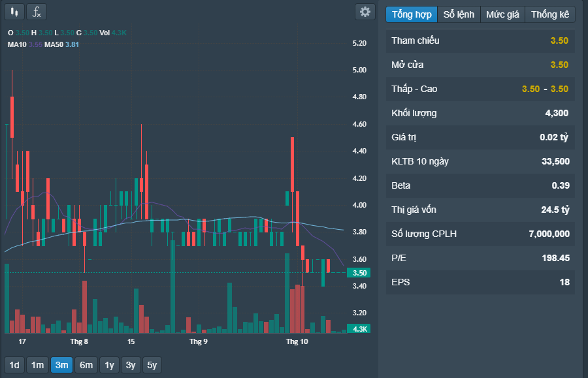The width and height of the screenshot is (588, 378).
Task: Open the fx indicators menu
Action: pos(37,12)
